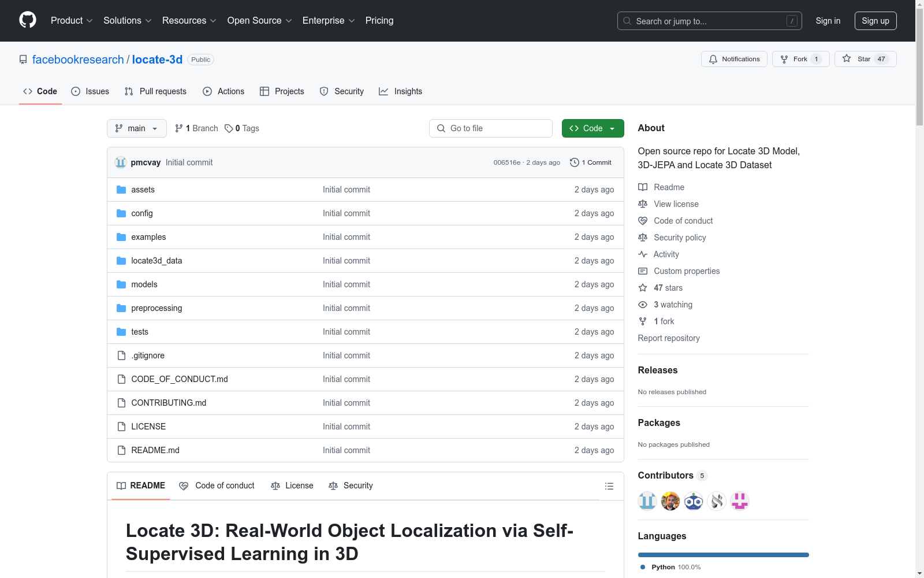Switch to the Issues tab
924x578 pixels.
(x=90, y=91)
